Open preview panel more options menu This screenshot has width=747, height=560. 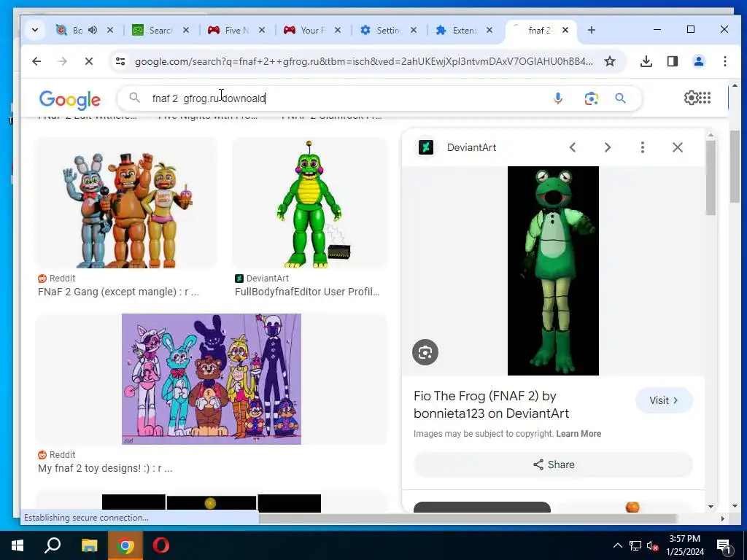pyautogui.click(x=642, y=147)
